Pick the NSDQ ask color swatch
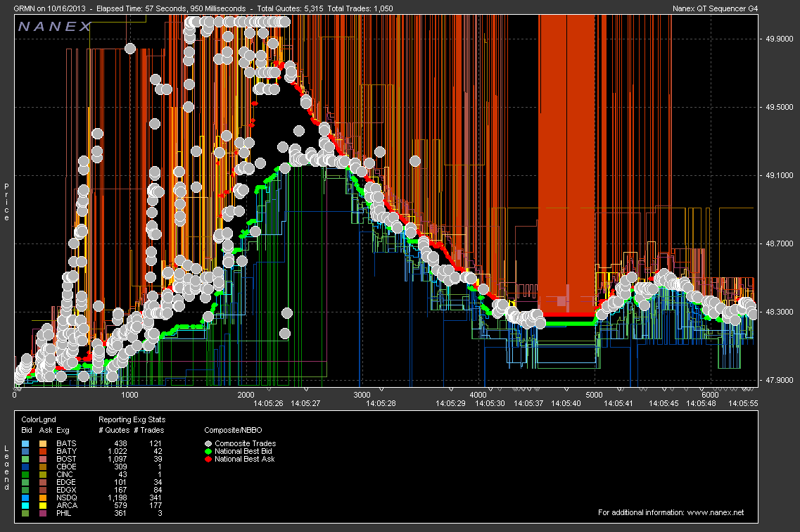This screenshot has width=800, height=532. [x=43, y=498]
